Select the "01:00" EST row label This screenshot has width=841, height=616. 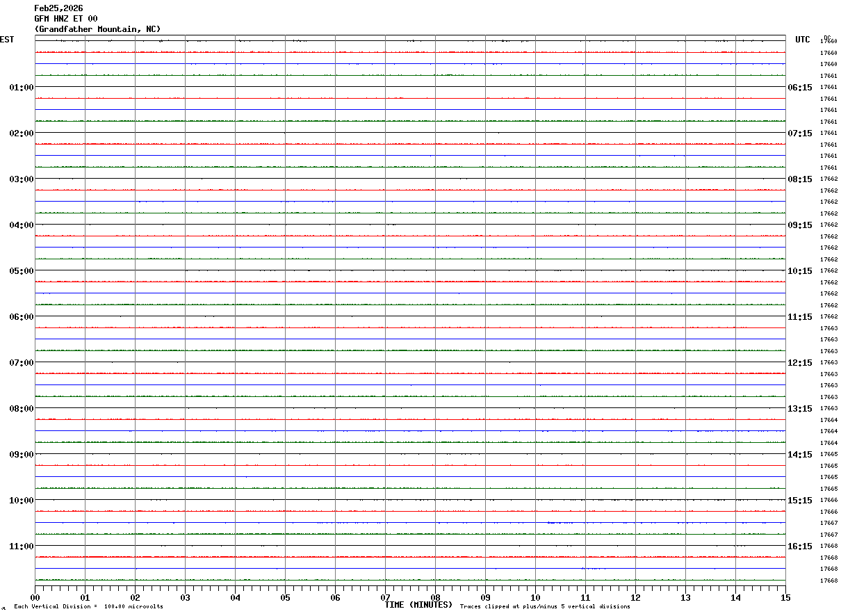(22, 87)
